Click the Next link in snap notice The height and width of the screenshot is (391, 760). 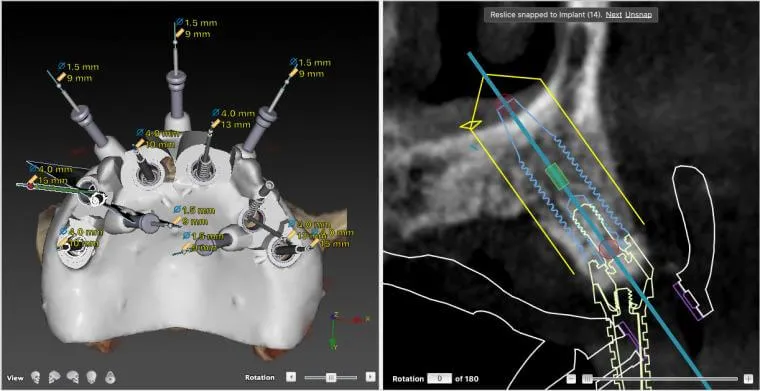pos(614,15)
